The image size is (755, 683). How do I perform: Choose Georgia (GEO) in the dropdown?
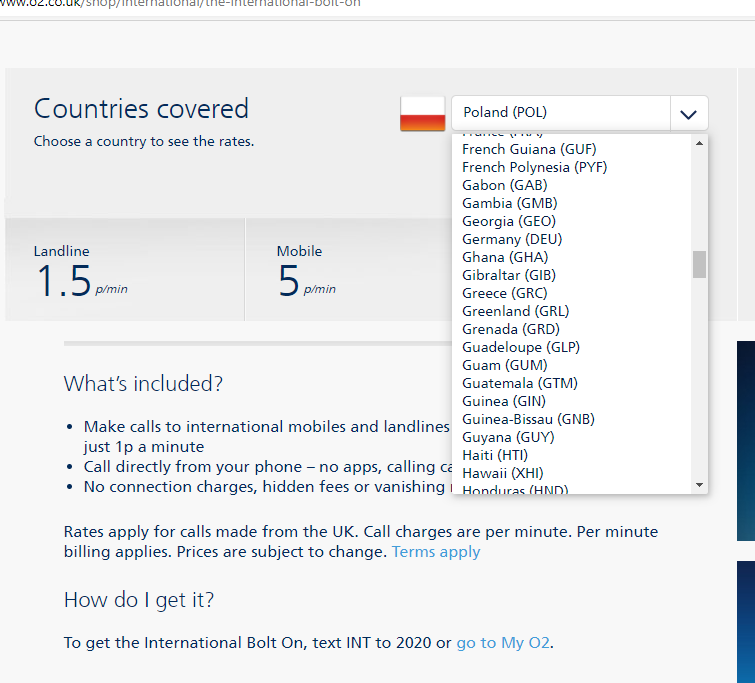click(509, 221)
